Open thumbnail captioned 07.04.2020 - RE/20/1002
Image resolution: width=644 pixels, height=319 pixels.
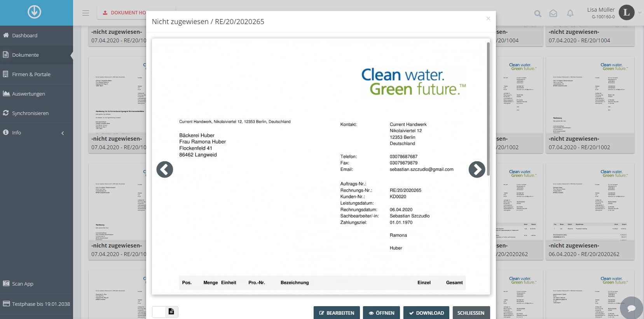[590, 105]
